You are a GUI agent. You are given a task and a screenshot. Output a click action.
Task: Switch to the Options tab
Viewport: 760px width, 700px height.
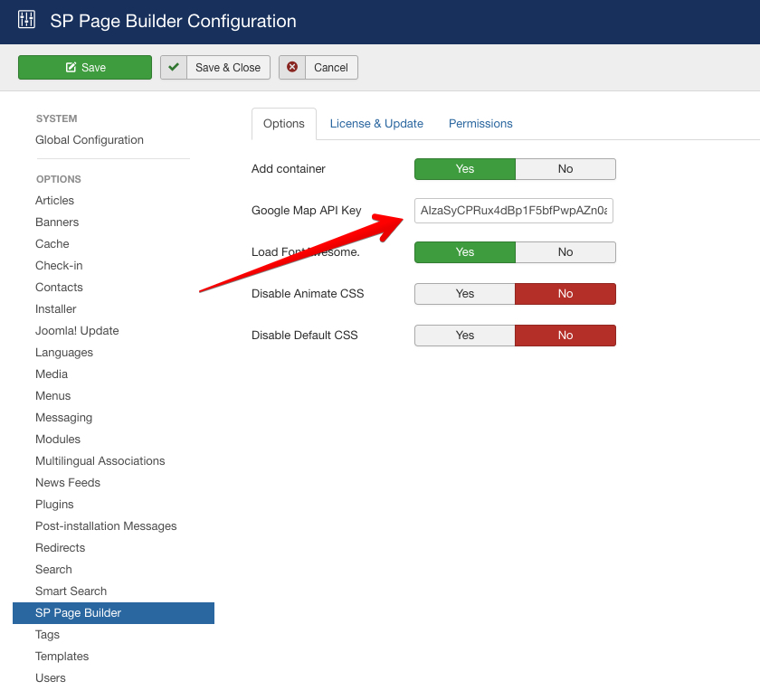point(284,124)
